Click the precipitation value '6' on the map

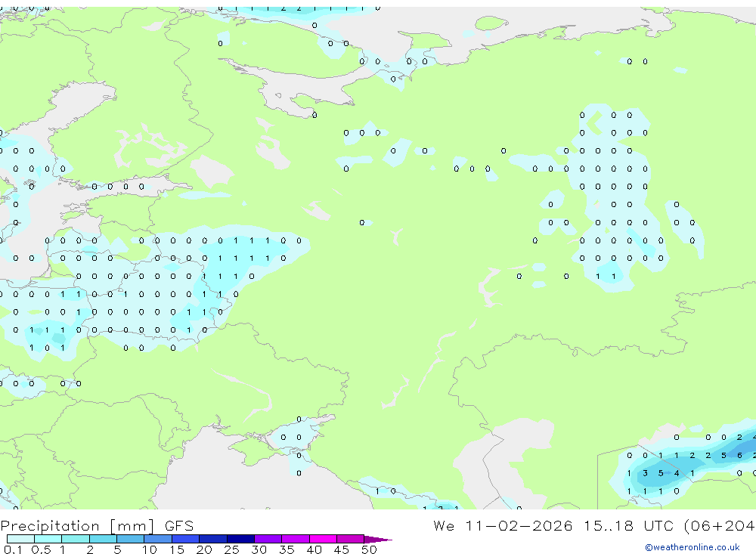click(739, 455)
